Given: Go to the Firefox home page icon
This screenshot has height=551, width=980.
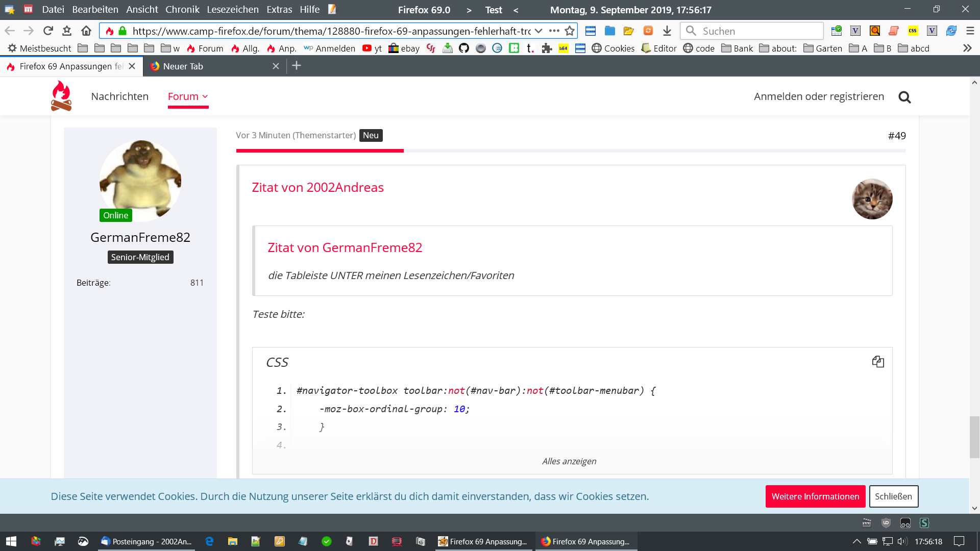Looking at the screenshot, I should (86, 31).
